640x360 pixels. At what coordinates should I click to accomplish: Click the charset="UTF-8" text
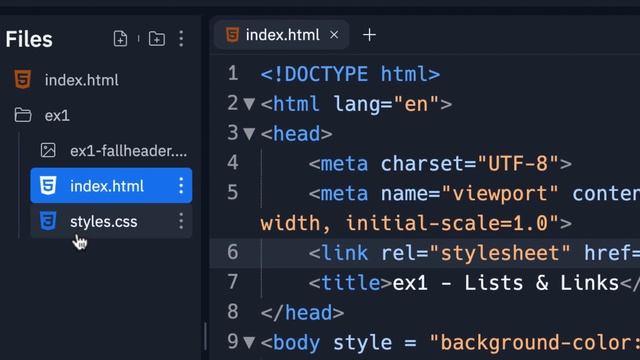[x=469, y=164]
